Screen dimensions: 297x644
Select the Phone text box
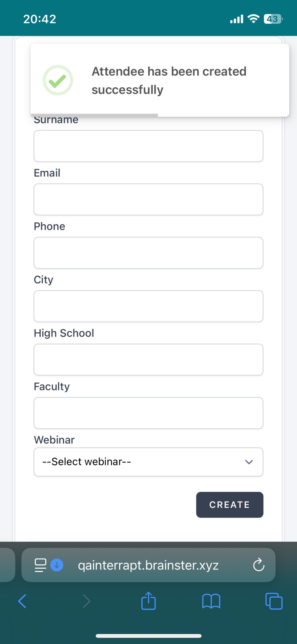click(148, 253)
